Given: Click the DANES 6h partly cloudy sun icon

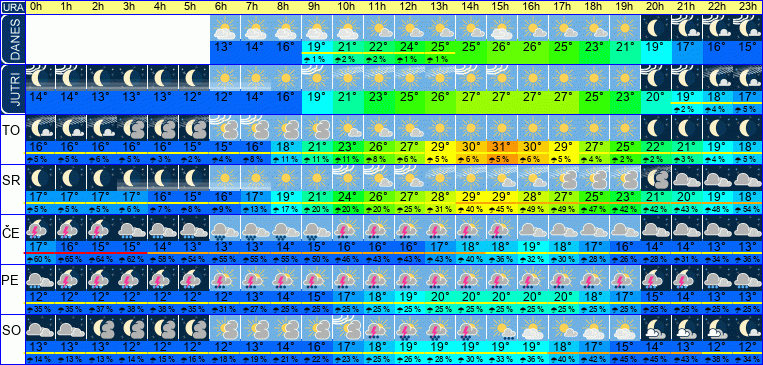Looking at the screenshot, I should pos(225,29).
